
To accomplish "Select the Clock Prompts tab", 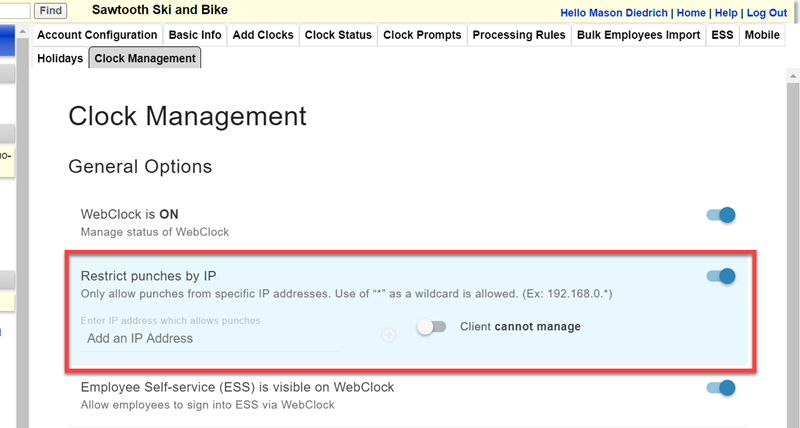I will coord(422,35).
